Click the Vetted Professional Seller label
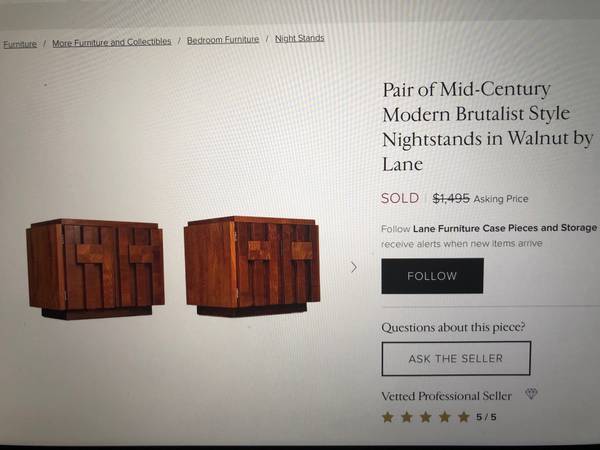 [446, 396]
